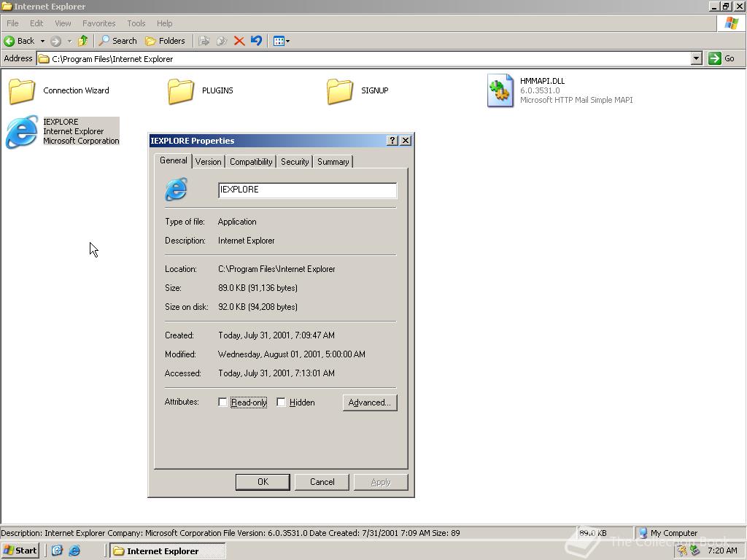Click the Advanced attributes button
Viewport: 747px width, 560px height.
click(370, 402)
